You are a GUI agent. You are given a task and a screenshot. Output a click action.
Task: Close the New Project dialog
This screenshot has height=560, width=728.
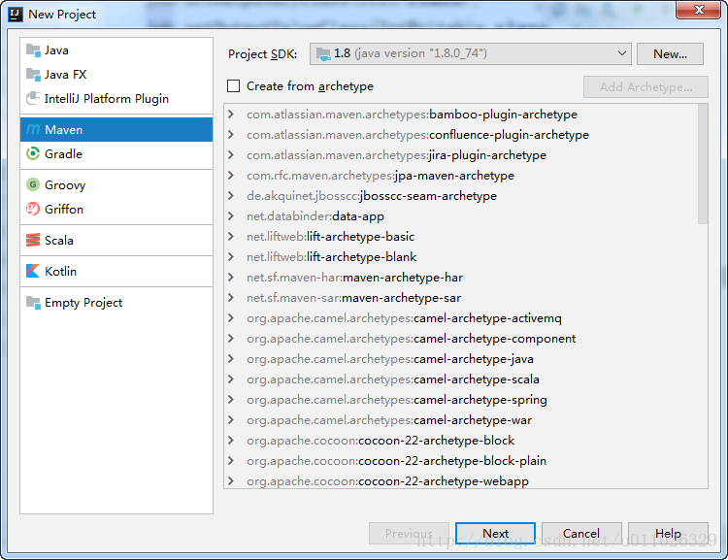pyautogui.click(x=699, y=10)
